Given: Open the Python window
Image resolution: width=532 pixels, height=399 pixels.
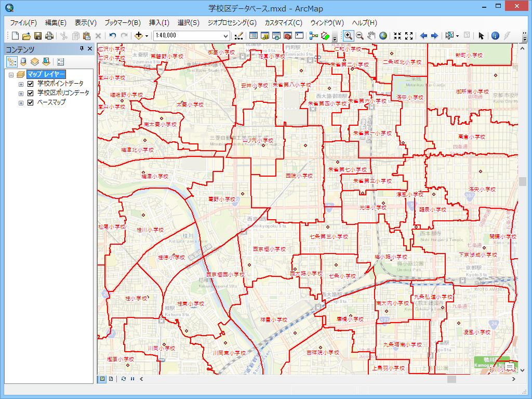Looking at the screenshot, I should (299, 36).
